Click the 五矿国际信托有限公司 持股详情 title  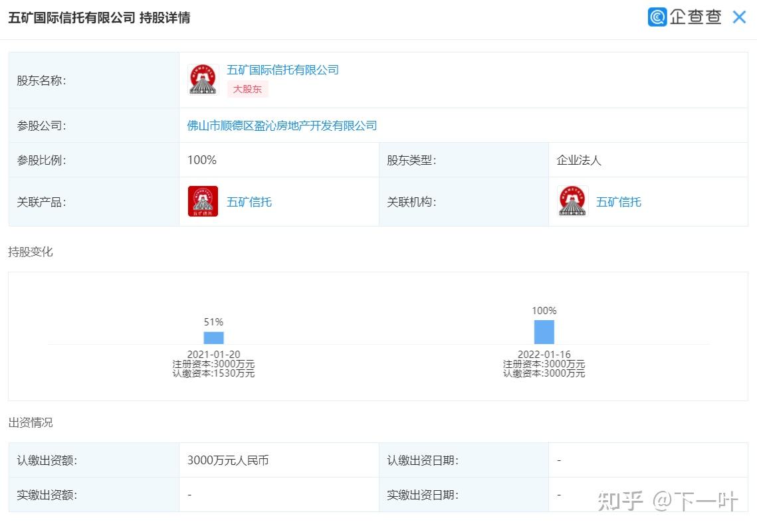tap(100, 18)
